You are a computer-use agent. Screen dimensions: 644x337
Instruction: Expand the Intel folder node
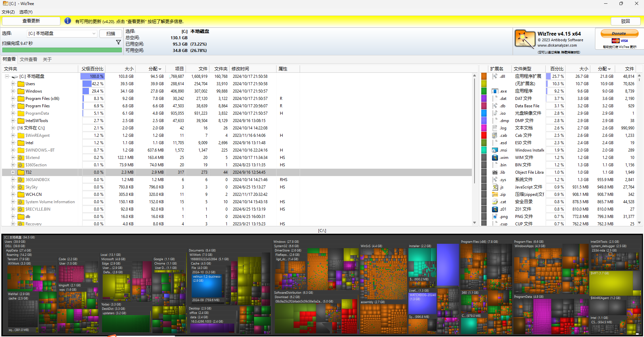click(13, 143)
